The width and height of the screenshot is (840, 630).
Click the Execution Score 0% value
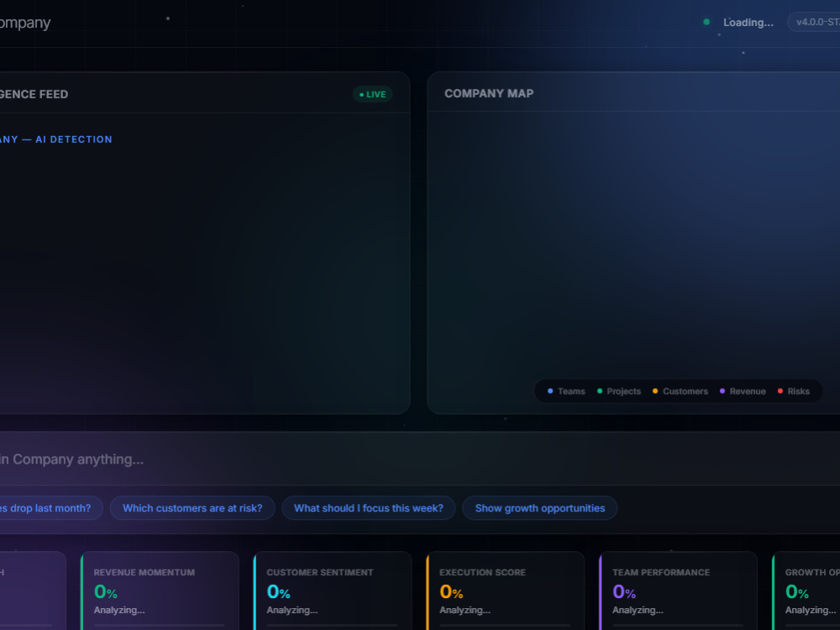point(451,591)
